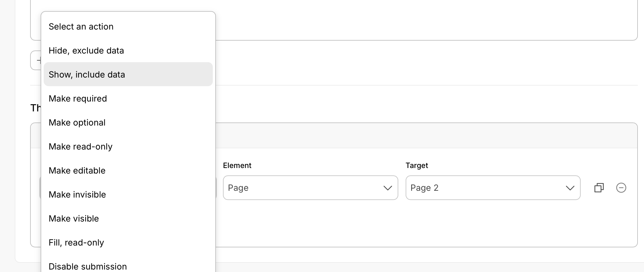The width and height of the screenshot is (644, 272).
Task: Choose 'Fill, read-only' from the menu
Action: pos(76,243)
